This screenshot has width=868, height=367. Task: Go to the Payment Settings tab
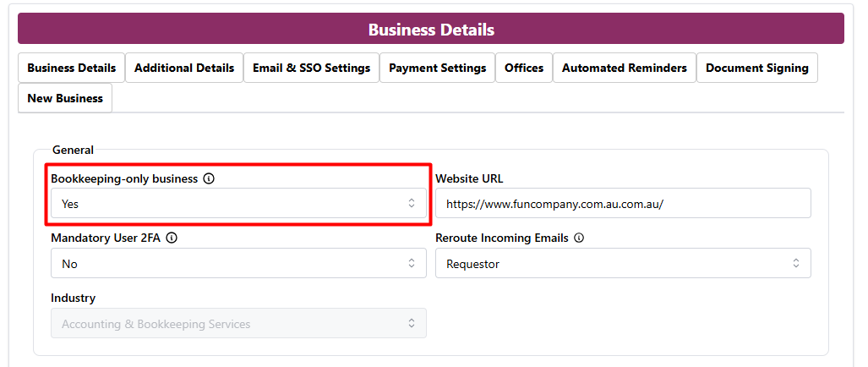pyautogui.click(x=437, y=68)
